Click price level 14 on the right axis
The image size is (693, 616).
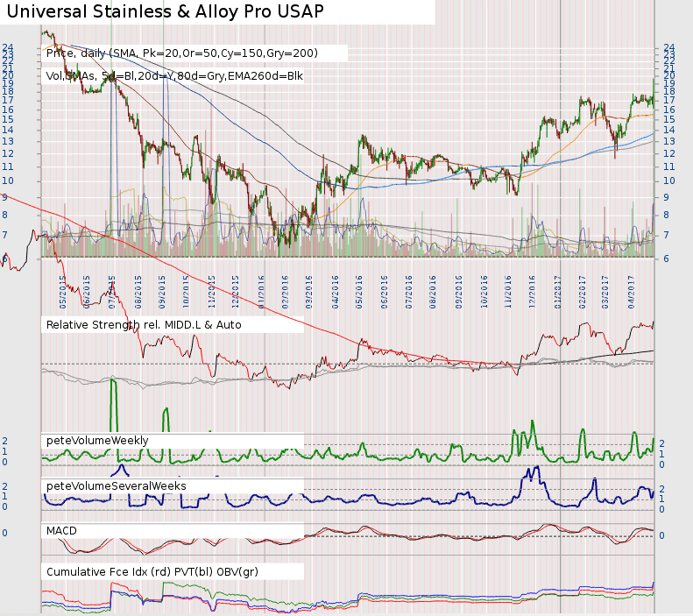[669, 130]
